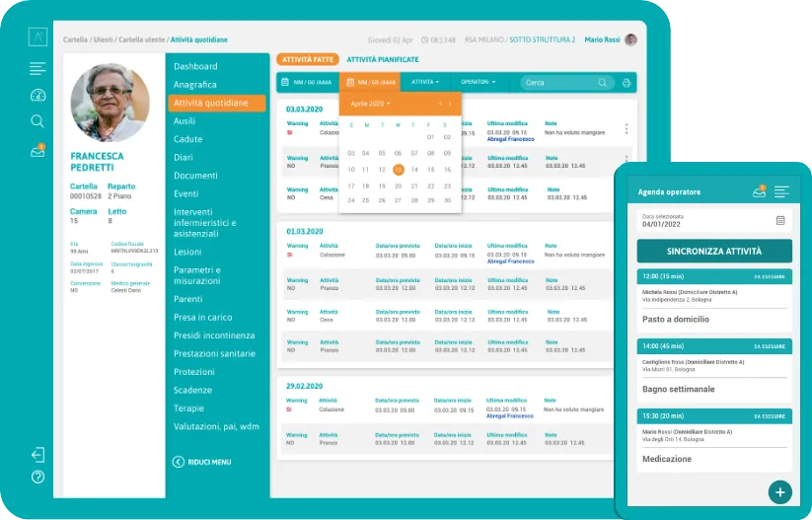Open Diari menu item

pyautogui.click(x=184, y=157)
